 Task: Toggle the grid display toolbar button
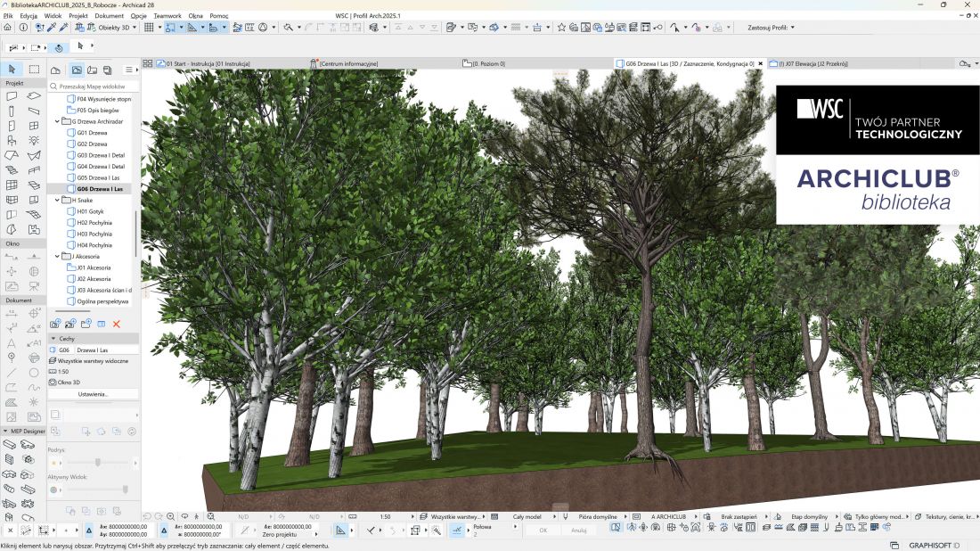(x=149, y=28)
